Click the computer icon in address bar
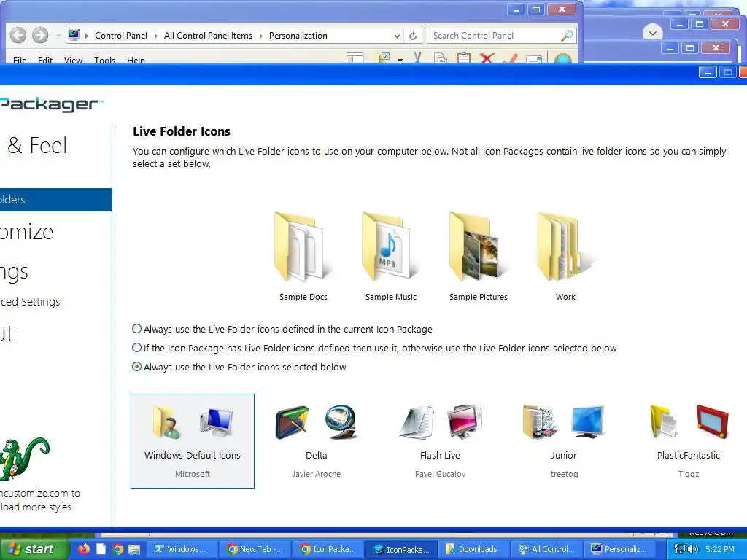The width and height of the screenshot is (747, 560). pos(74,35)
